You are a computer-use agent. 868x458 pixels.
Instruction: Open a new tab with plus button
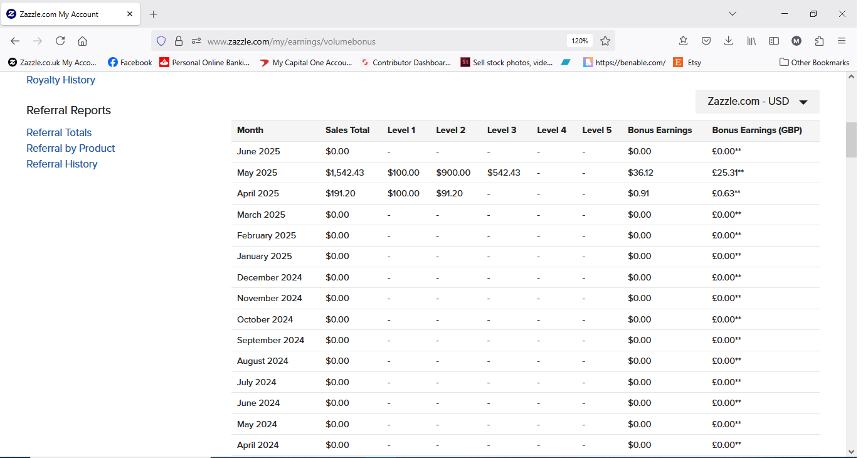pyautogui.click(x=154, y=14)
